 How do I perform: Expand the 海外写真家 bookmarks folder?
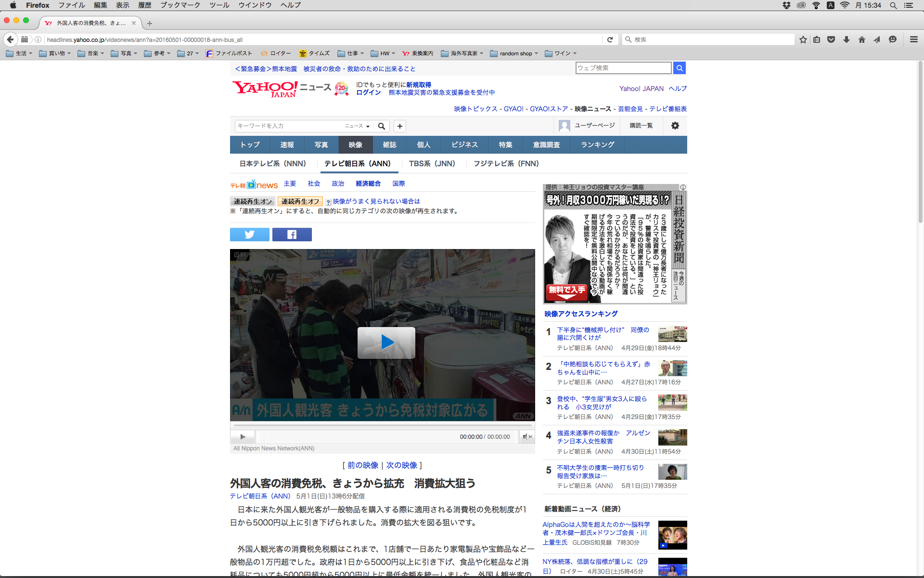462,53
